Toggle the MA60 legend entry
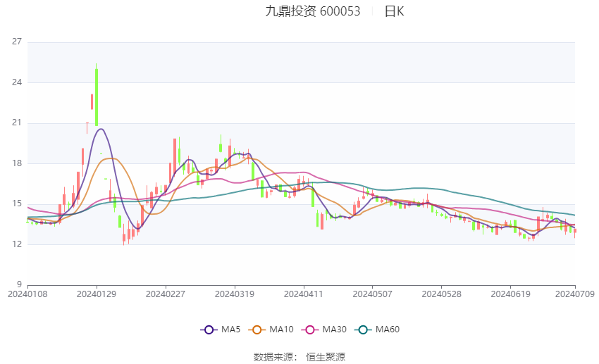Screen dimensions: 599x364 (x=377, y=330)
